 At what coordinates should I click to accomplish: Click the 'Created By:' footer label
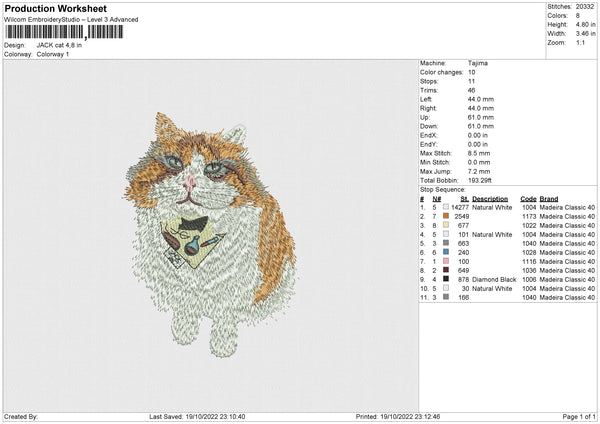(21, 416)
